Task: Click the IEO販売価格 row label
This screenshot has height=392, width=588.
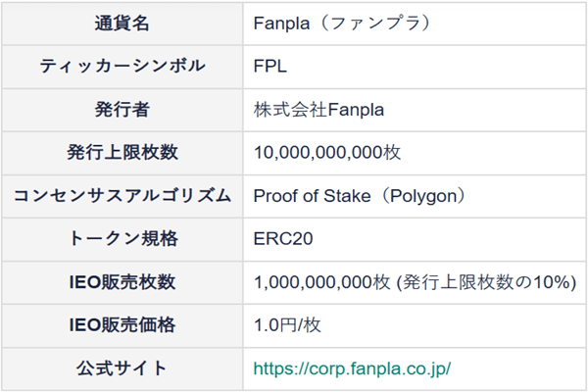Action: (122, 325)
